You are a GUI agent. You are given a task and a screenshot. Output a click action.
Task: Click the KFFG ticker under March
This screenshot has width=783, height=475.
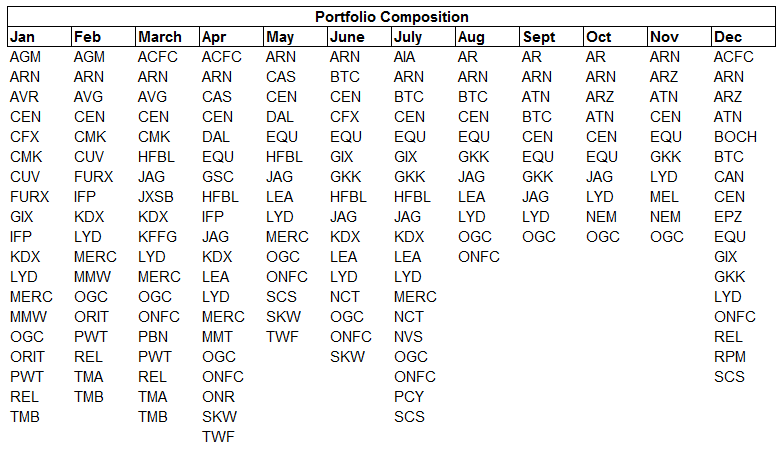pyautogui.click(x=158, y=237)
